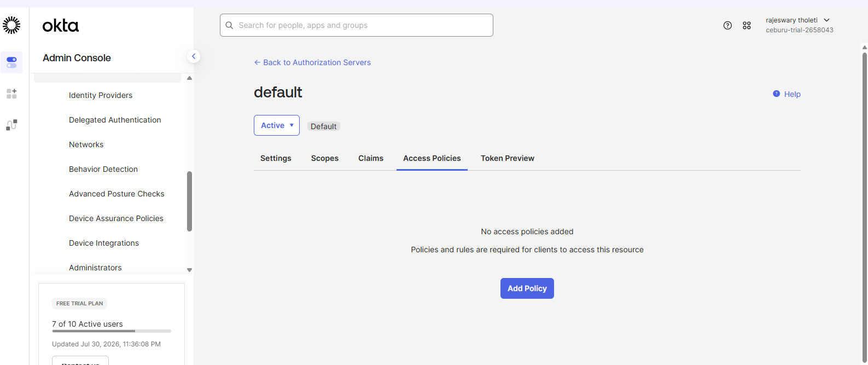Open the add-apps grid icon in rail
The image size is (868, 365).
pyautogui.click(x=11, y=94)
